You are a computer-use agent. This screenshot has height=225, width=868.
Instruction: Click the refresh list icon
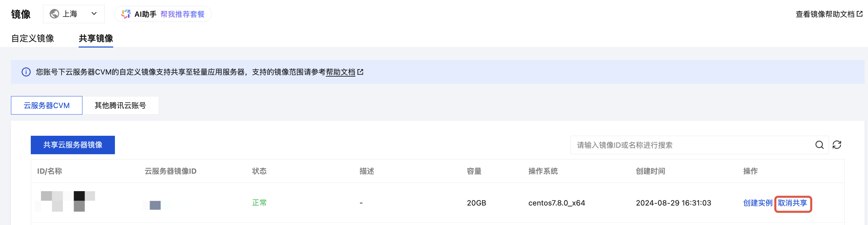(837, 145)
